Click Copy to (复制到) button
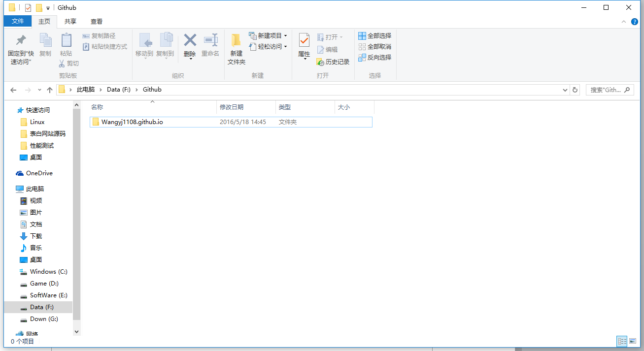Image resolution: width=644 pixels, height=351 pixels. 165,45
